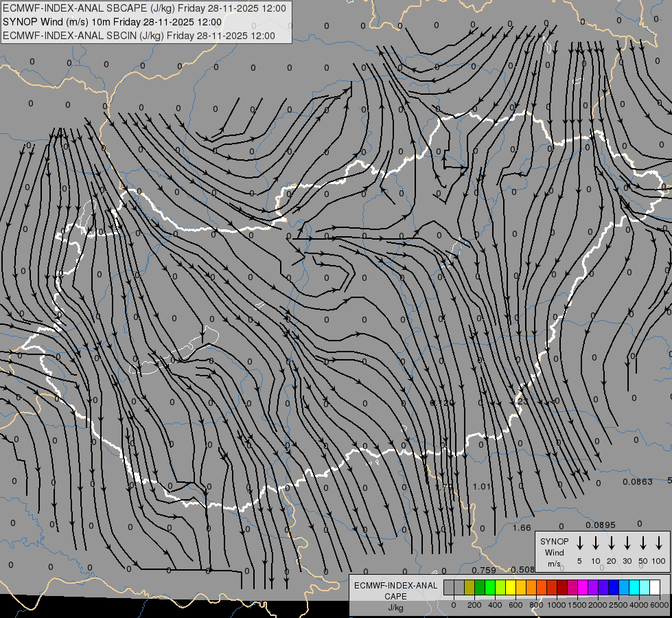Click the yellow CAPE color swatch
Screen dimensions: 672x618
point(512,587)
